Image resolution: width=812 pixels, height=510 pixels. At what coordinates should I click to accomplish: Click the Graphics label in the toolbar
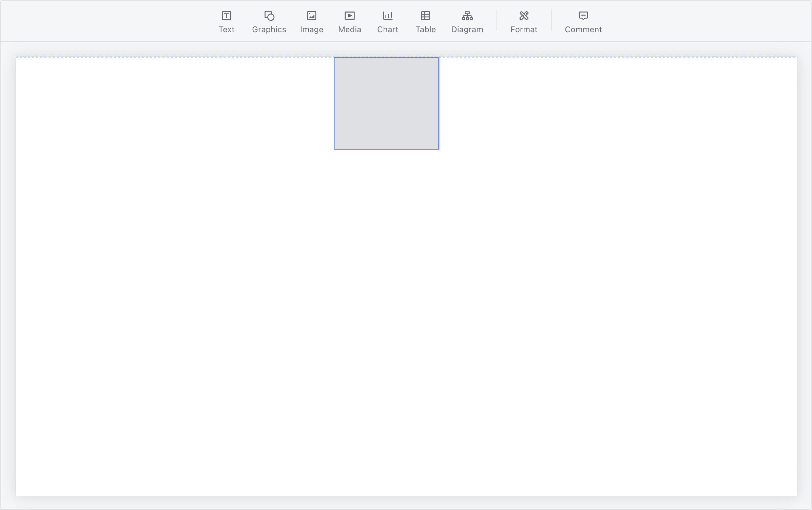tap(268, 29)
